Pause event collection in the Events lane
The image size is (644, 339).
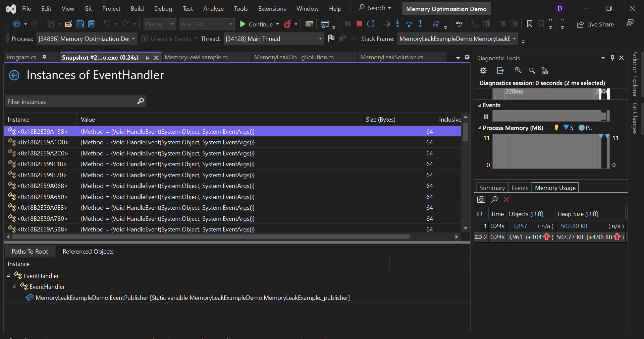[x=486, y=117]
